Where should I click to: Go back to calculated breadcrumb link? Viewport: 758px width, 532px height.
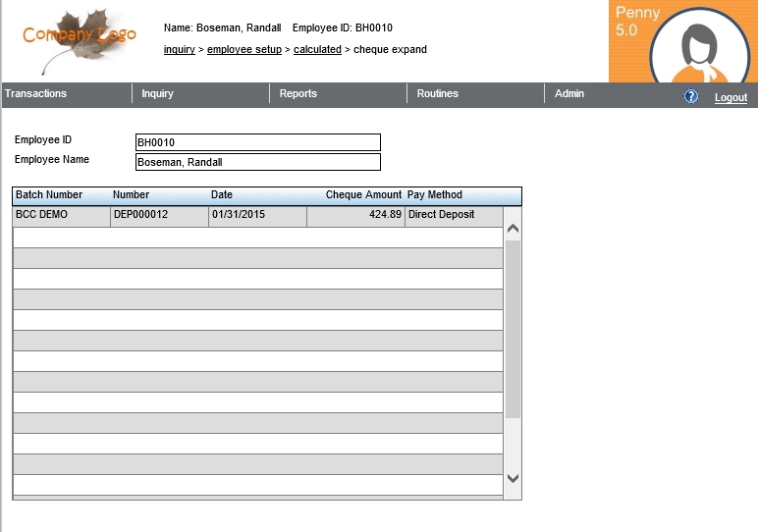point(317,49)
